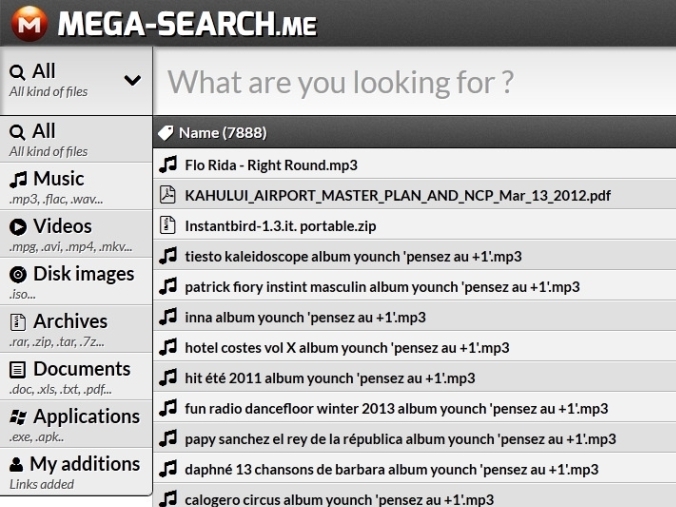
Task: Select the Videos category
Action: pos(76,235)
